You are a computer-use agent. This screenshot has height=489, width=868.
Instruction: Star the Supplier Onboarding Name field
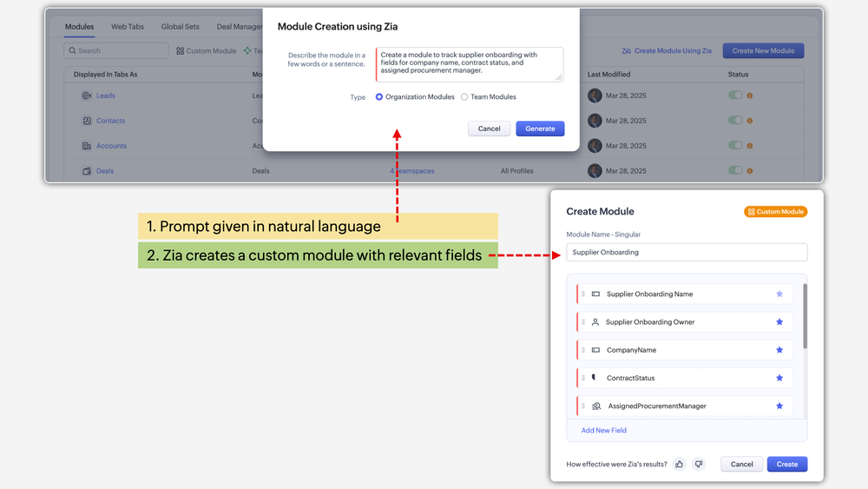click(x=779, y=294)
